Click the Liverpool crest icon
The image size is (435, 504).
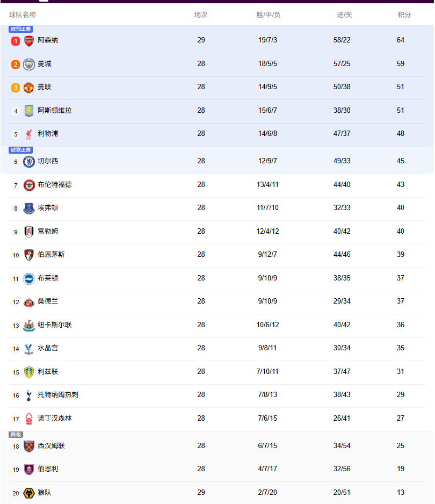29,134
